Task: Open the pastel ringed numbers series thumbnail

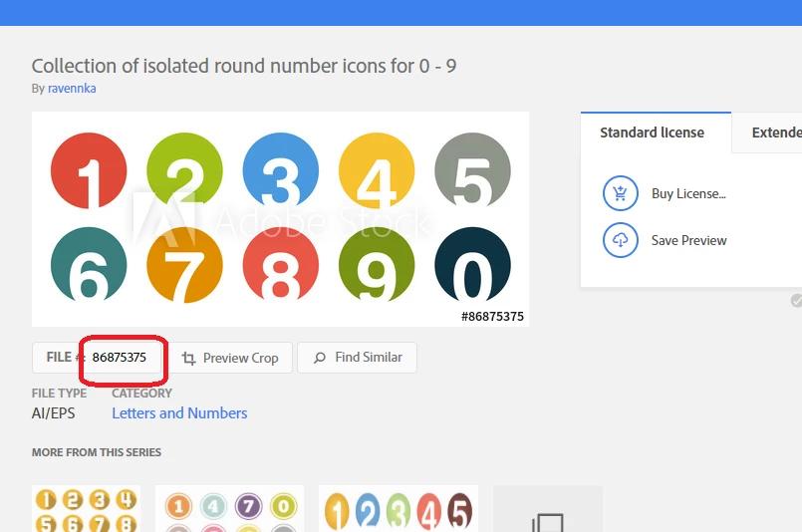Action: point(230,509)
